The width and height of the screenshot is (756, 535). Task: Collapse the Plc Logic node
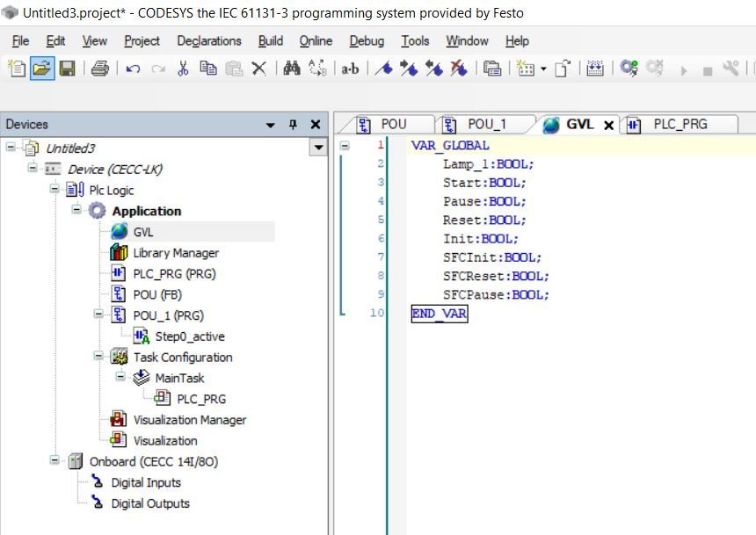pyautogui.click(x=55, y=189)
